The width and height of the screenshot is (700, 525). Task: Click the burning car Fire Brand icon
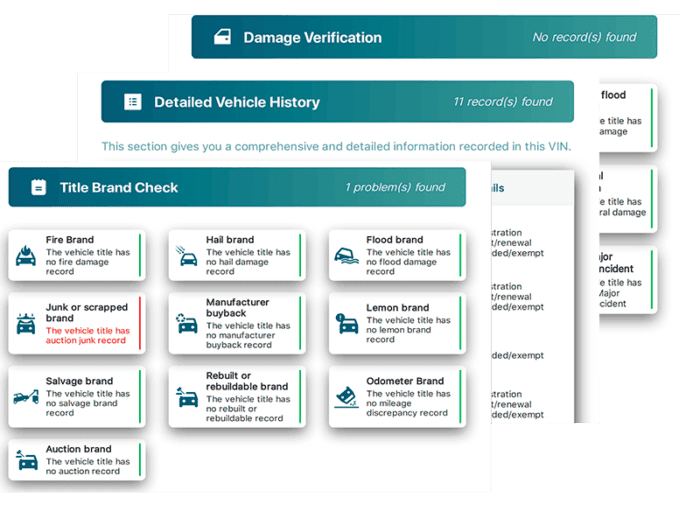pos(26,255)
